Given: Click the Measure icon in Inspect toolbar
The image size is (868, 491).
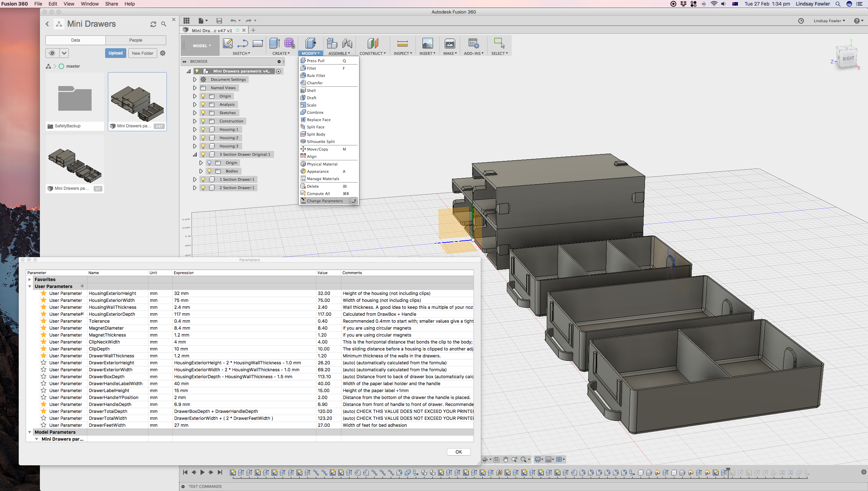Looking at the screenshot, I should [x=402, y=43].
